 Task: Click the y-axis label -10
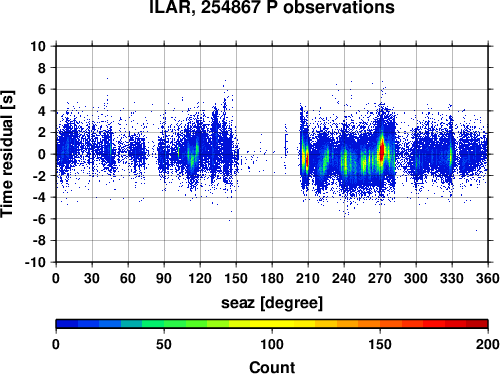pyautogui.click(x=35, y=263)
